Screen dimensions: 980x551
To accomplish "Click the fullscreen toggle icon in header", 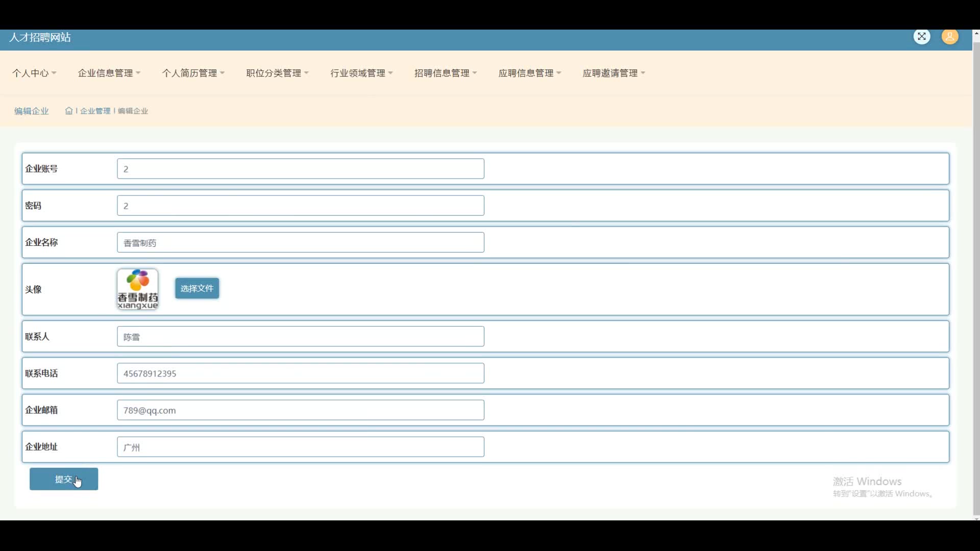I will coord(921,37).
